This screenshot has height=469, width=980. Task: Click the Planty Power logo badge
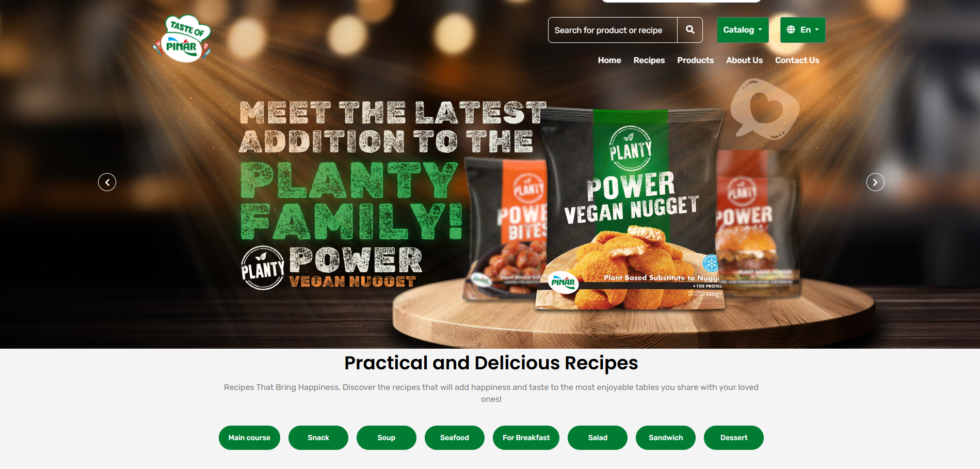point(263,268)
